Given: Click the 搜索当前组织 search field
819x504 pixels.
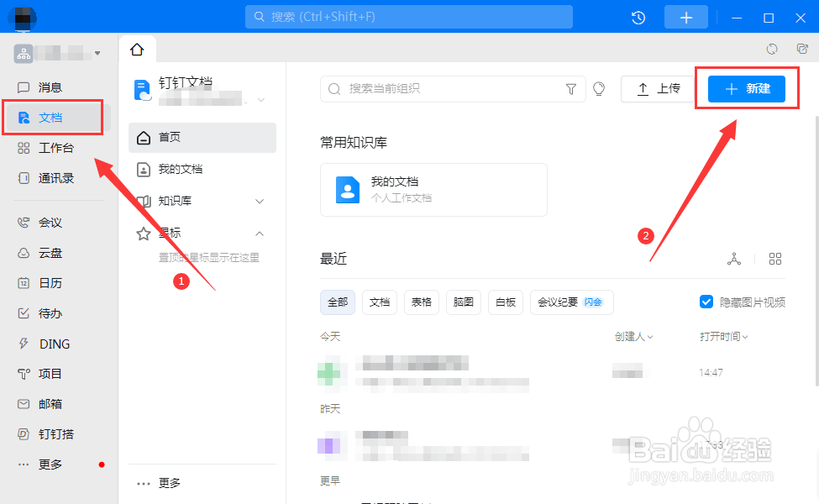Looking at the screenshot, I should click(452, 89).
